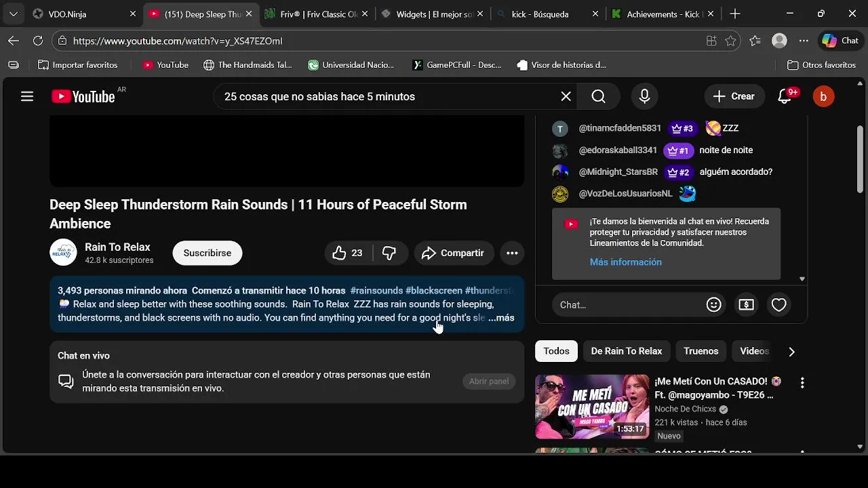The image size is (868, 488).
Task: Open the Otros favoritos folder
Action: (821, 65)
